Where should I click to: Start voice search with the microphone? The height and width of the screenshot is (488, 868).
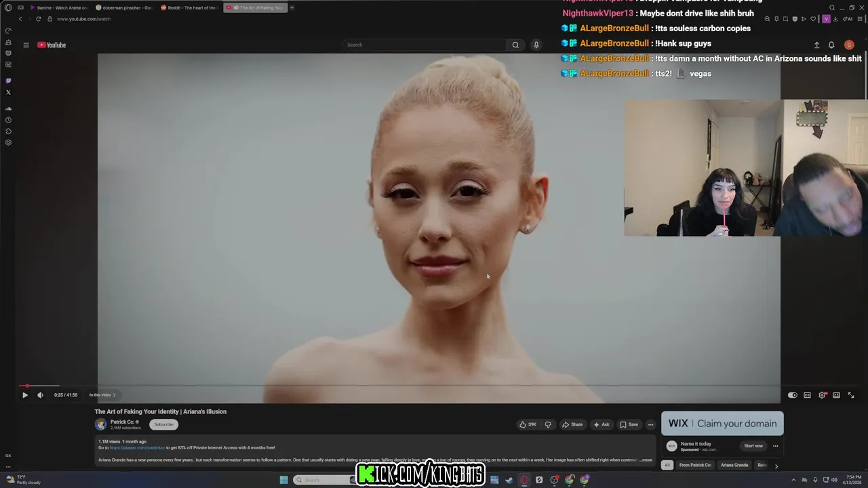536,45
